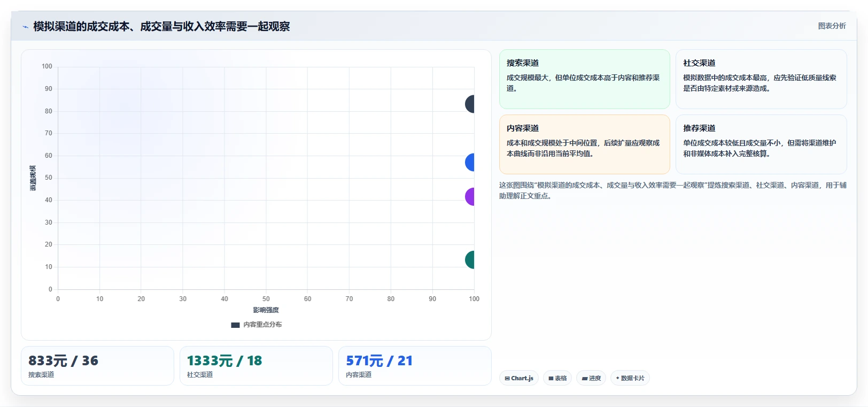
Task: Open the 内容渠道 insight card
Action: pos(584,144)
